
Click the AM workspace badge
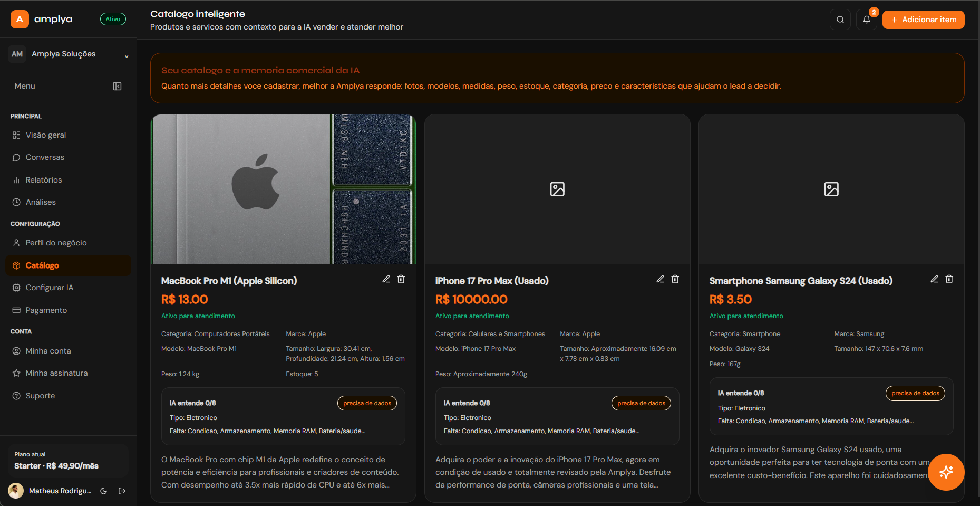[x=17, y=54]
